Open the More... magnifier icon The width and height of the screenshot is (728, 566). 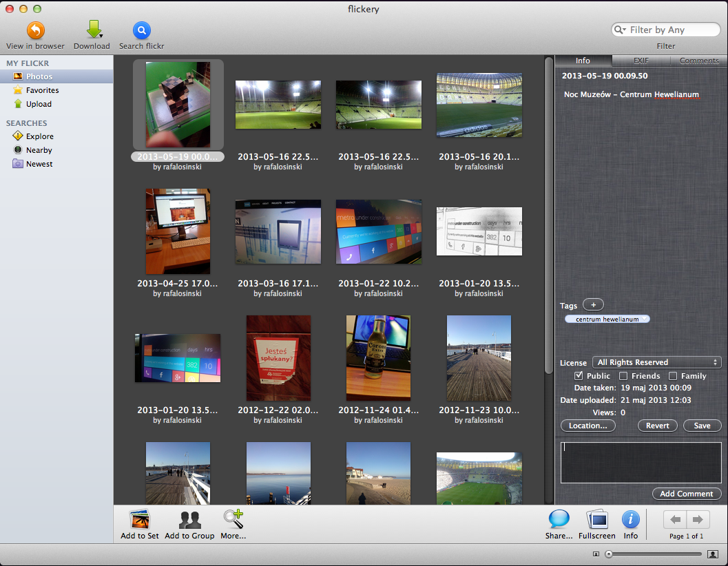(233, 519)
